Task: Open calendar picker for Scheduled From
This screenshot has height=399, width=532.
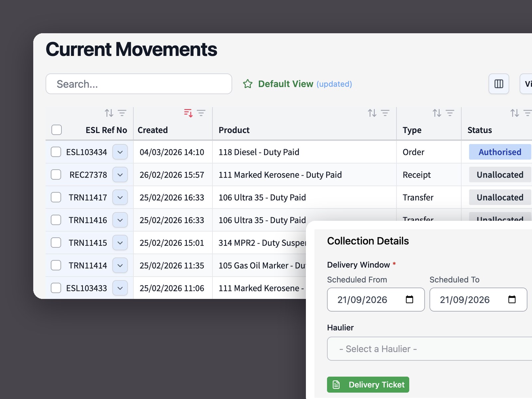Action: [x=410, y=300]
